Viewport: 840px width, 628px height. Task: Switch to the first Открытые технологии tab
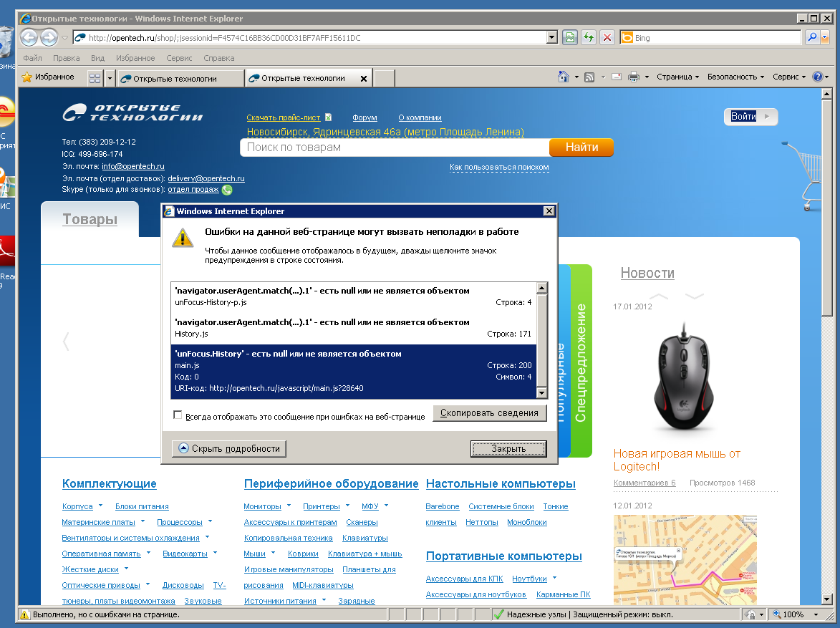[x=180, y=79]
